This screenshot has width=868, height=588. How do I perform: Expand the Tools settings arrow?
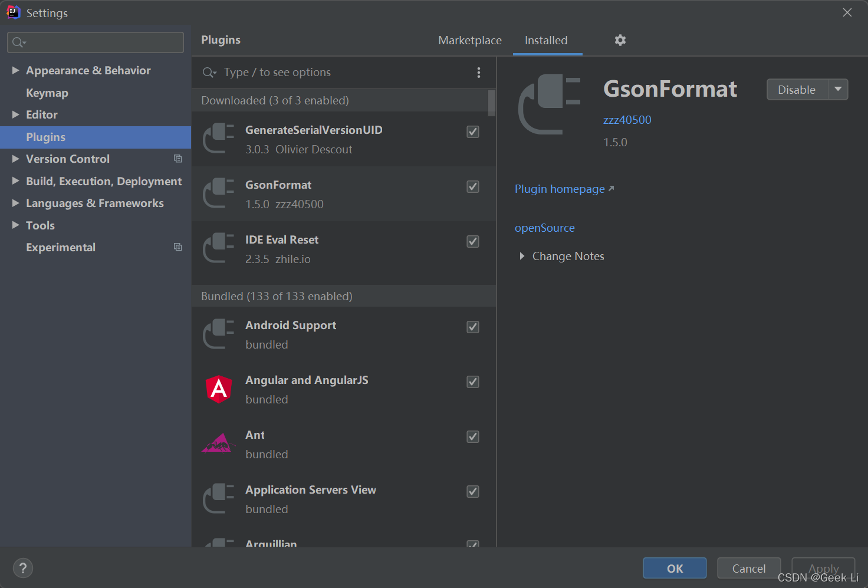pyautogui.click(x=16, y=225)
